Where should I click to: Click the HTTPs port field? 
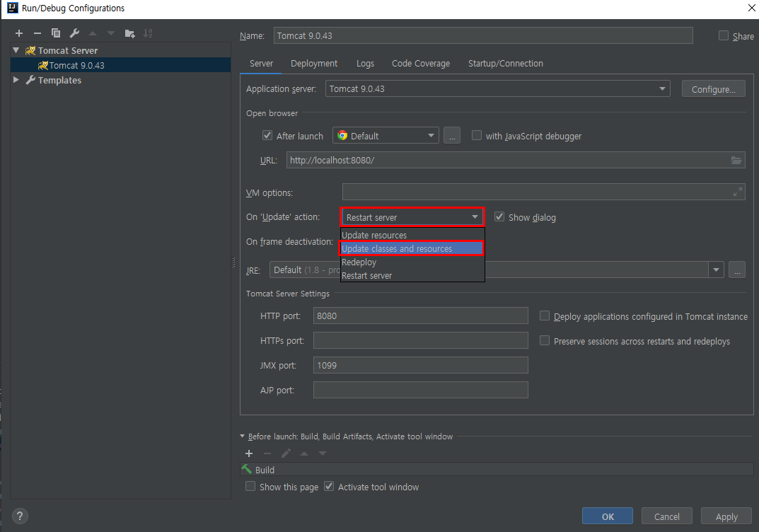pyautogui.click(x=420, y=340)
